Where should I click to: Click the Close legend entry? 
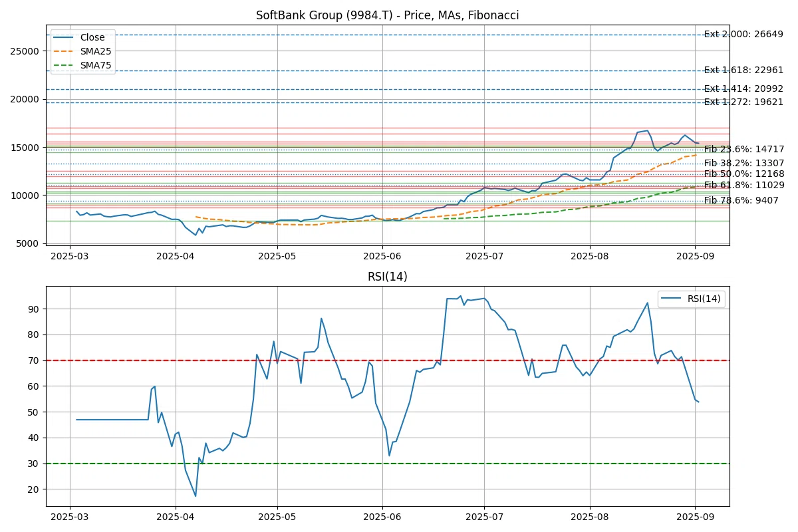pyautogui.click(x=78, y=38)
